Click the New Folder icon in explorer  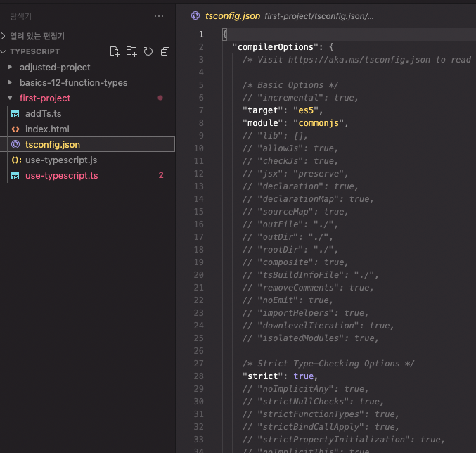click(131, 51)
